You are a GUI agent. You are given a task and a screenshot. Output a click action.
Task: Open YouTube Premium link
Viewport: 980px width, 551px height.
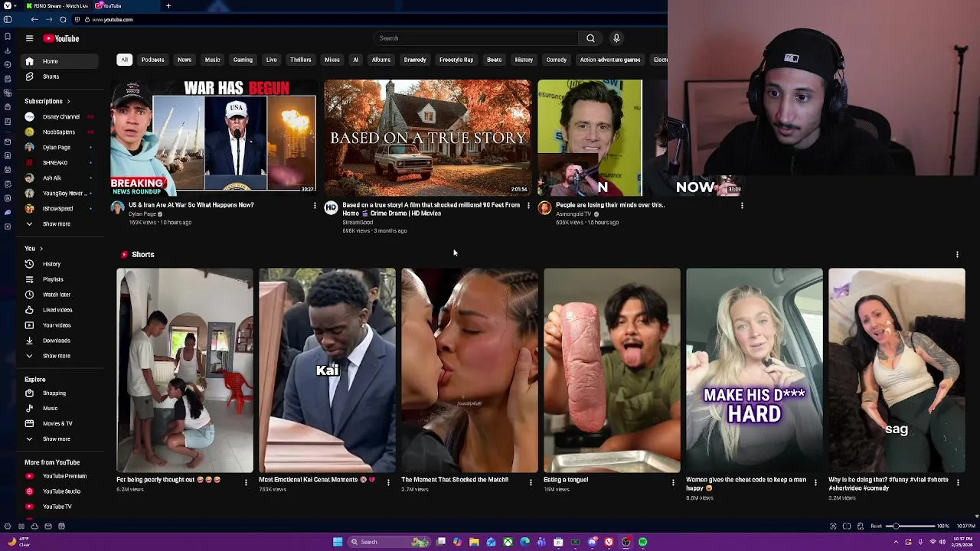tap(61, 476)
